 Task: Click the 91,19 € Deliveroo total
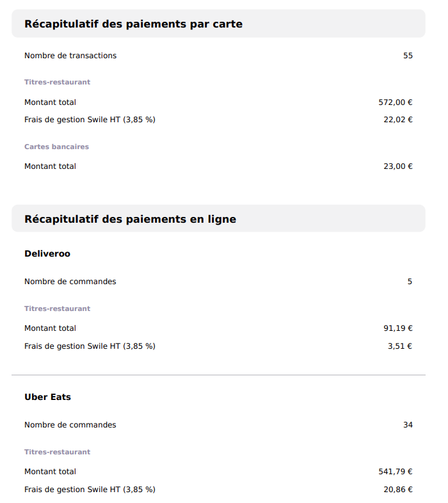pyautogui.click(x=398, y=328)
